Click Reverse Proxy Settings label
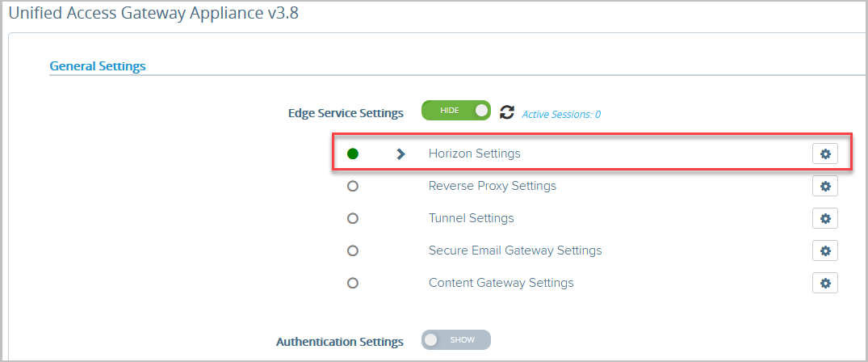The height and width of the screenshot is (362, 868). (x=492, y=186)
